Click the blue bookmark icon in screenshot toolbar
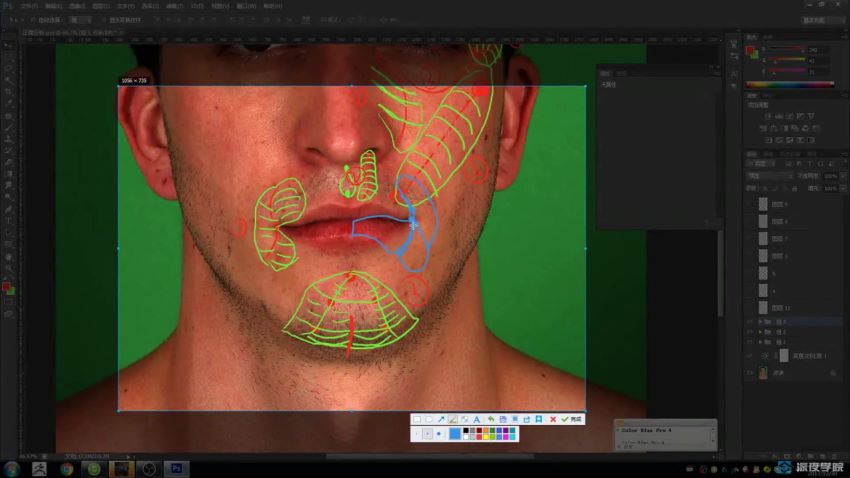 pos(538,419)
